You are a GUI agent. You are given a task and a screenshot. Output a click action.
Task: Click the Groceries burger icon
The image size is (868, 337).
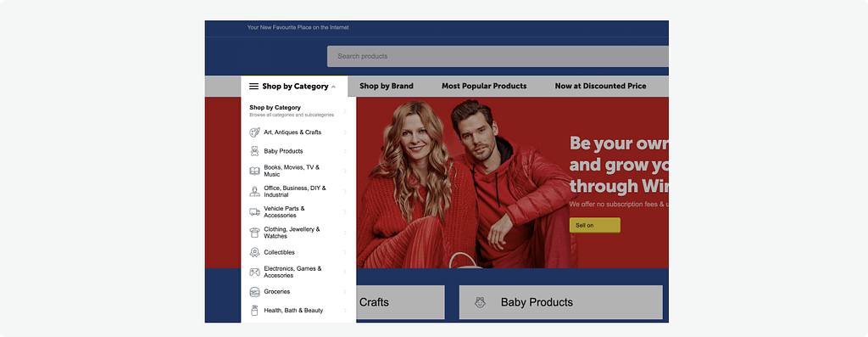click(254, 292)
